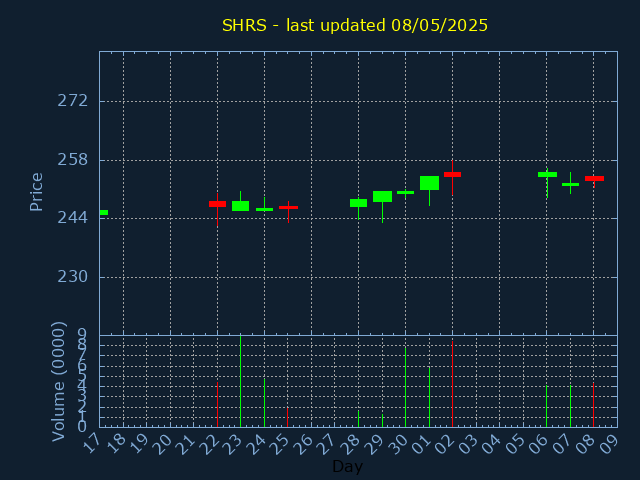Click the partial green candle on day 17
640x480 pixels.
coord(104,212)
